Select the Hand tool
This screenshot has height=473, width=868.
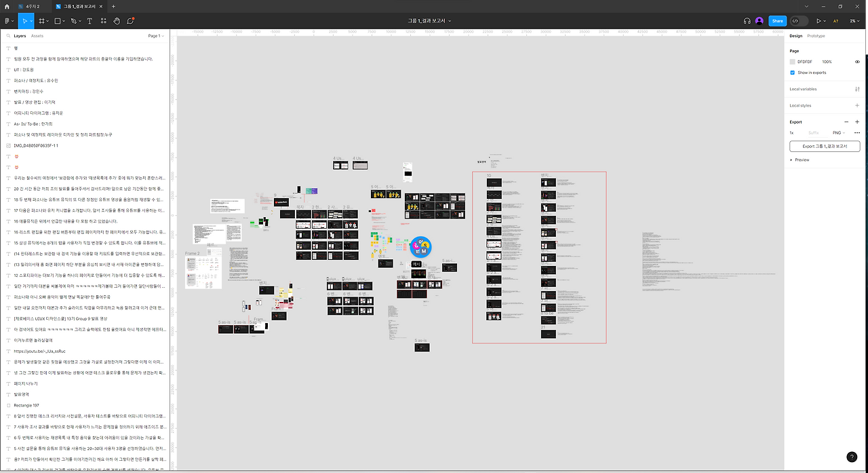point(117,21)
